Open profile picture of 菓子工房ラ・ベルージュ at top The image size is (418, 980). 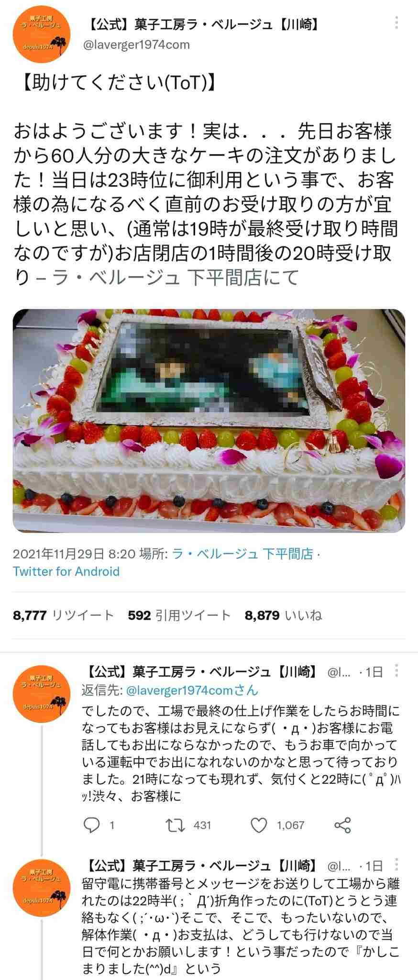click(x=42, y=34)
